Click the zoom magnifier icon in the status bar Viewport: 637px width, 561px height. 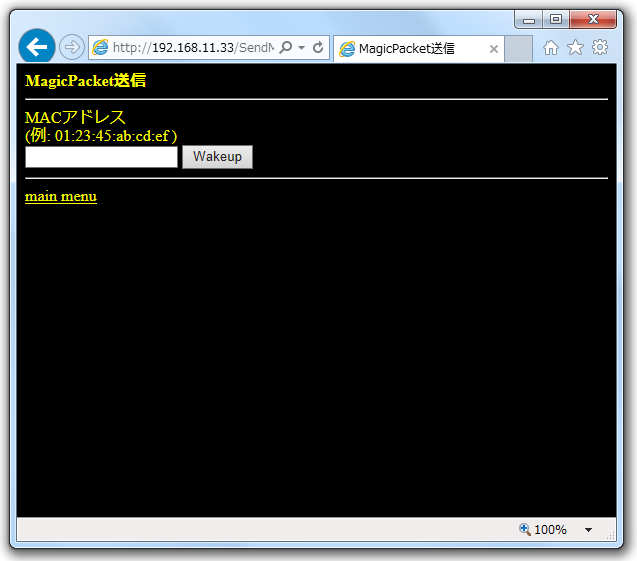[524, 529]
